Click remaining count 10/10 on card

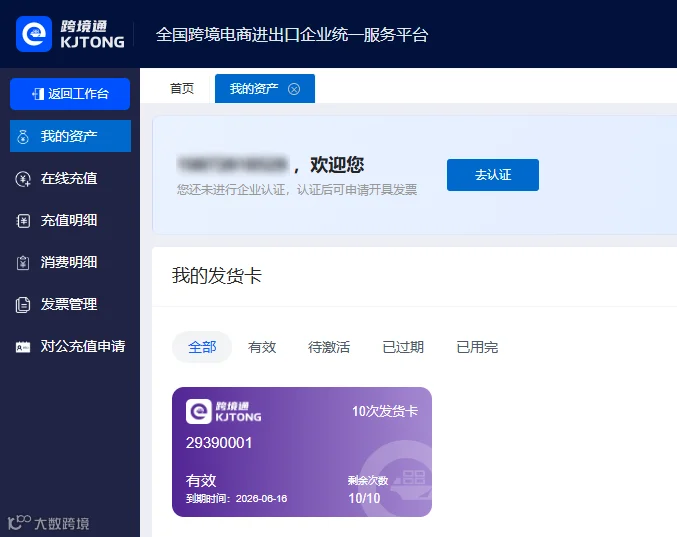(364, 498)
